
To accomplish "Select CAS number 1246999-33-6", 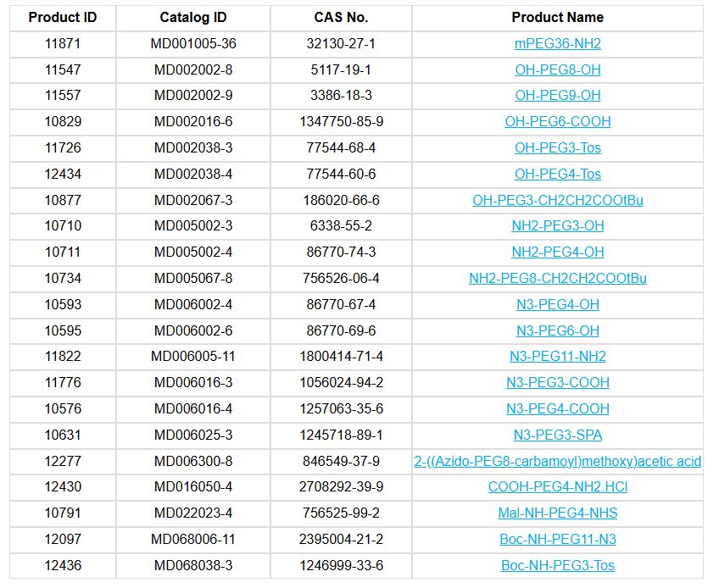I will (x=341, y=565).
